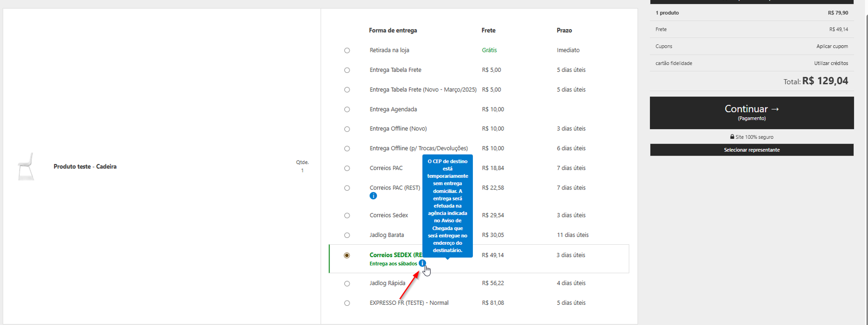
Task: Choose EXPRESSO FR (TESTE) - Normal shipping
Action: pos(347,303)
